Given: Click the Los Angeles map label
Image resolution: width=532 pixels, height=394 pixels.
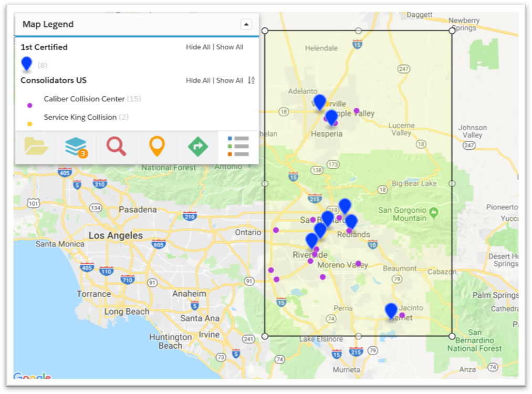Looking at the screenshot, I should pos(116,235).
